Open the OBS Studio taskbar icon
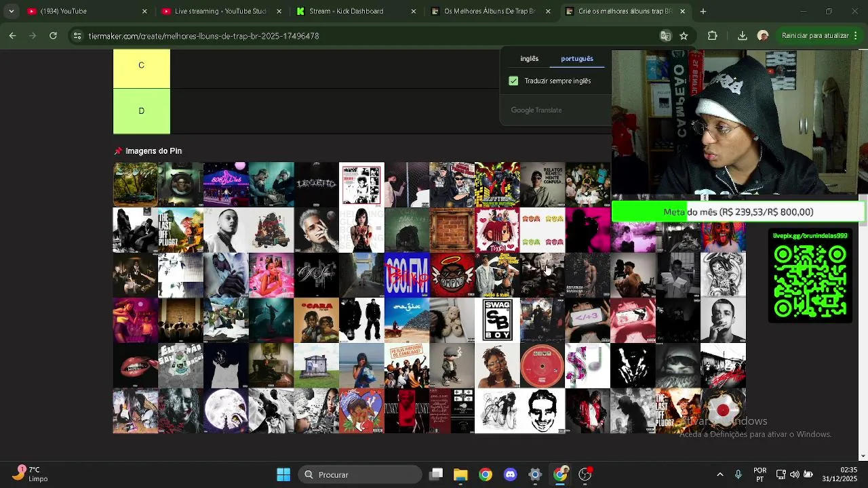 click(585, 474)
